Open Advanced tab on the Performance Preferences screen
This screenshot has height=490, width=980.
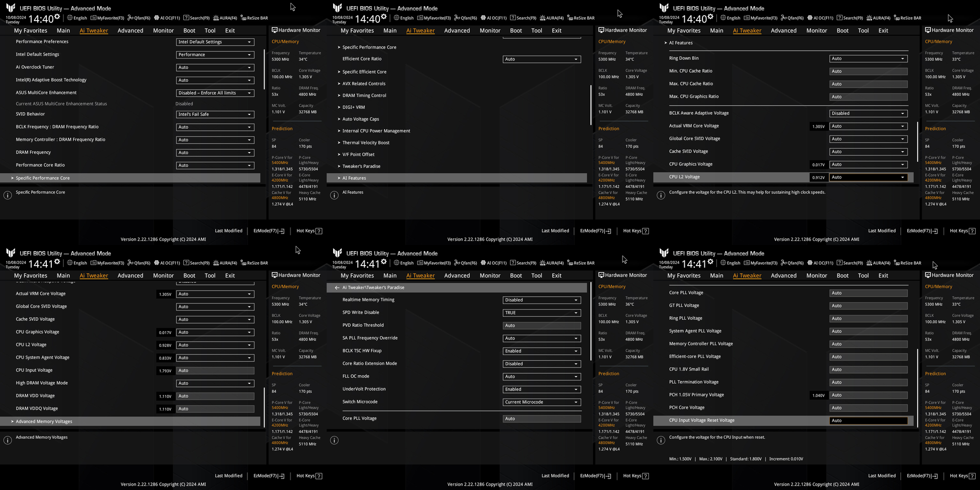click(x=130, y=31)
